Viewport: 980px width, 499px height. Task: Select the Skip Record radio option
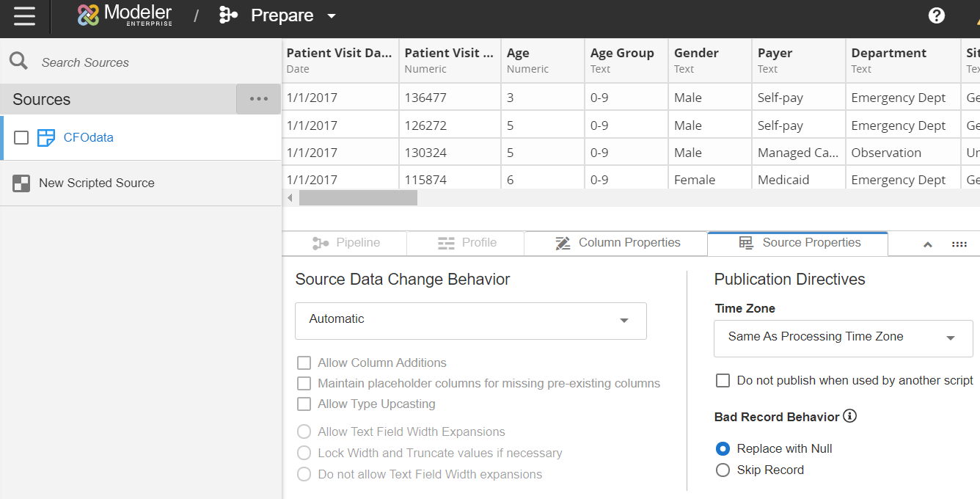pyautogui.click(x=723, y=470)
